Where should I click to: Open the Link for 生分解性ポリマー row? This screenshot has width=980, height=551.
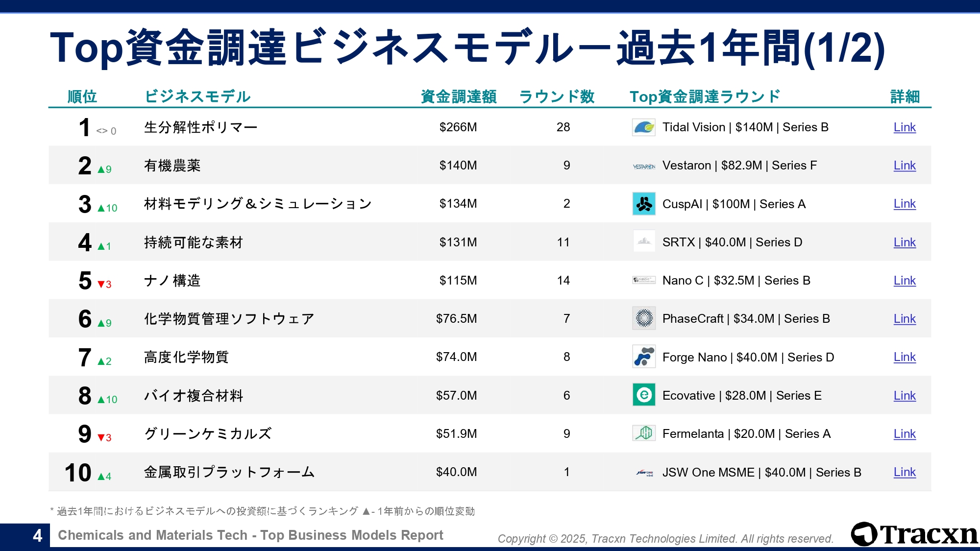905,127
